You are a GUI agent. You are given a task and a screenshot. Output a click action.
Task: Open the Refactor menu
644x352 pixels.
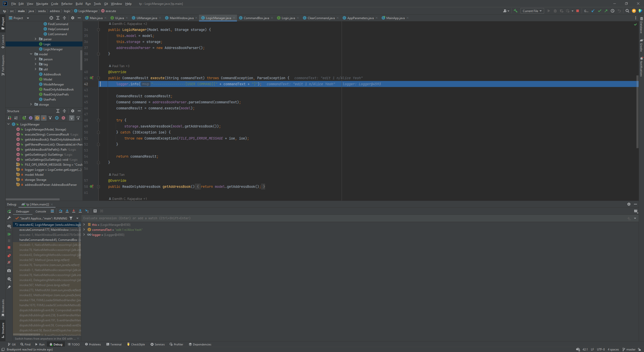click(67, 4)
